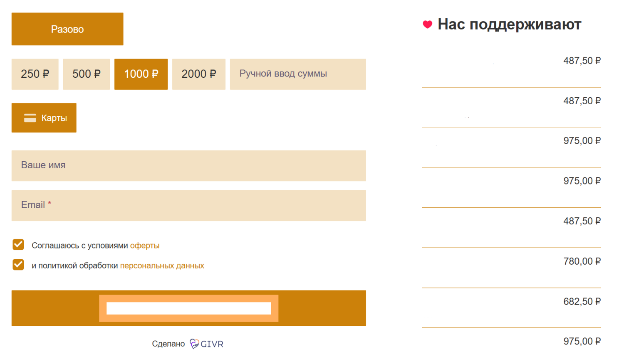Pick the 2000 ₽ donation amount
Screen dimensions: 624x364
click(198, 74)
